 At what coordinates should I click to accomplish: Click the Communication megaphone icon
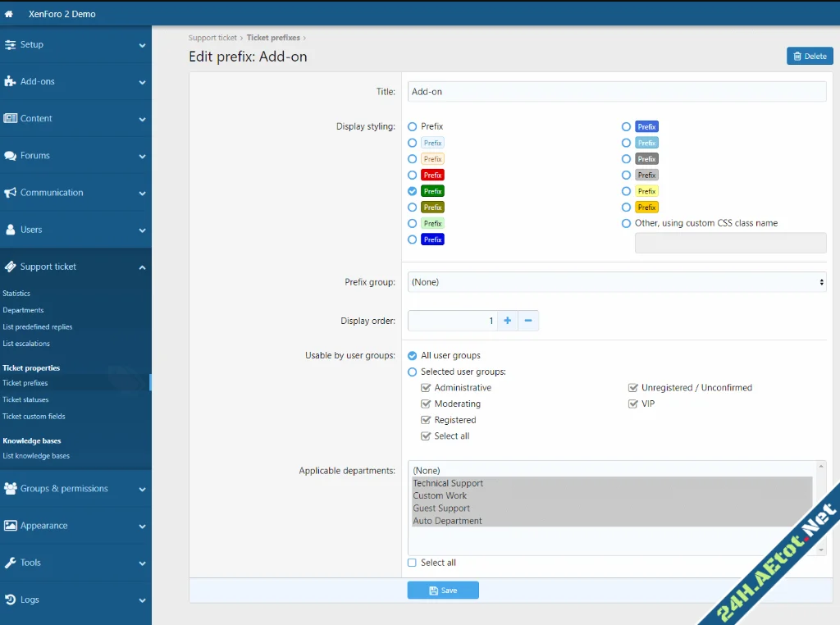tap(10, 193)
